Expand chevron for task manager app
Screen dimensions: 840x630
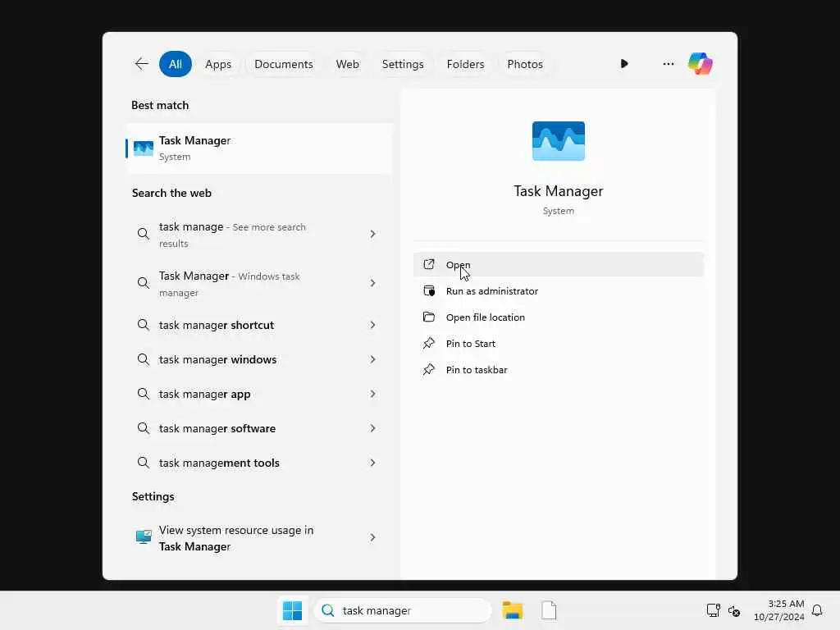click(372, 394)
